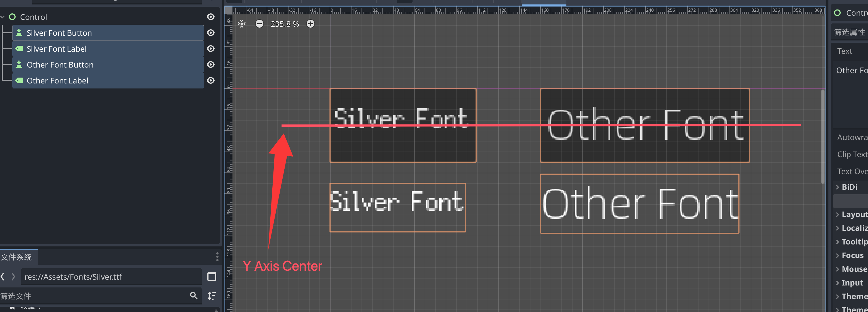
Task: Click the zoom out minus icon
Action: [259, 24]
